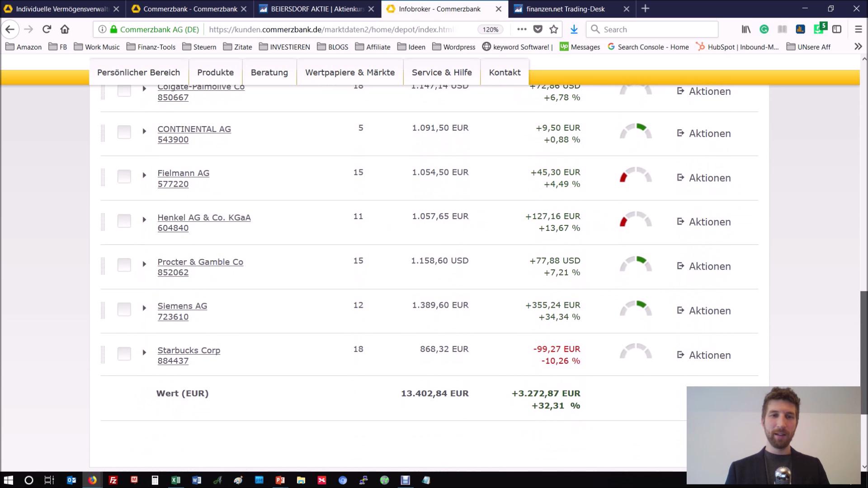This screenshot has height=488, width=868.
Task: Bookmark this page with star icon
Action: [554, 29]
